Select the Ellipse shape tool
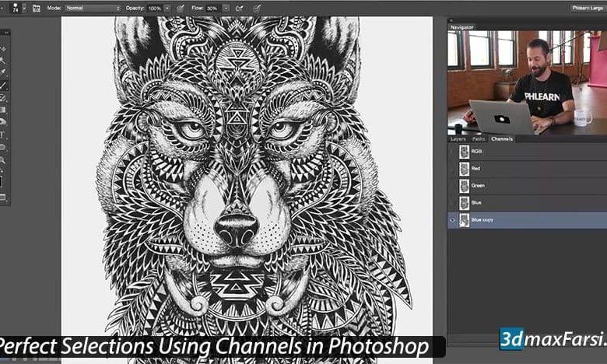The image size is (607, 364). click(x=2, y=147)
